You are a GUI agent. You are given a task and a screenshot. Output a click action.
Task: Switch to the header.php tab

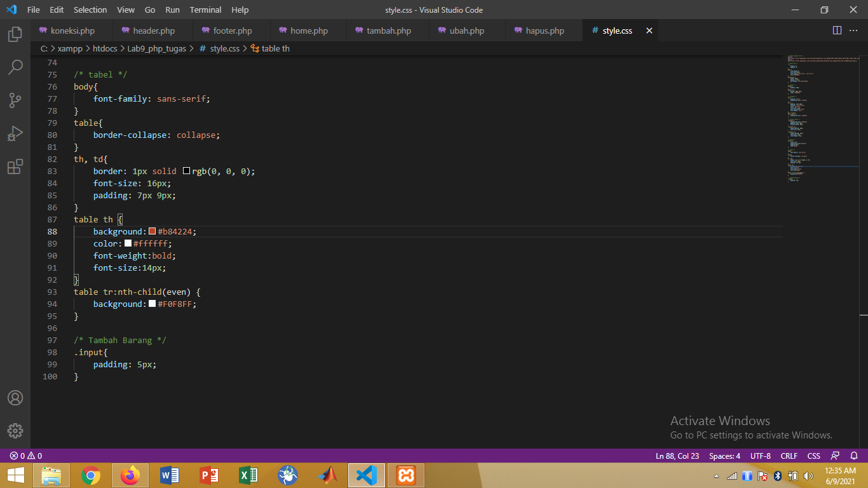pyautogui.click(x=154, y=30)
